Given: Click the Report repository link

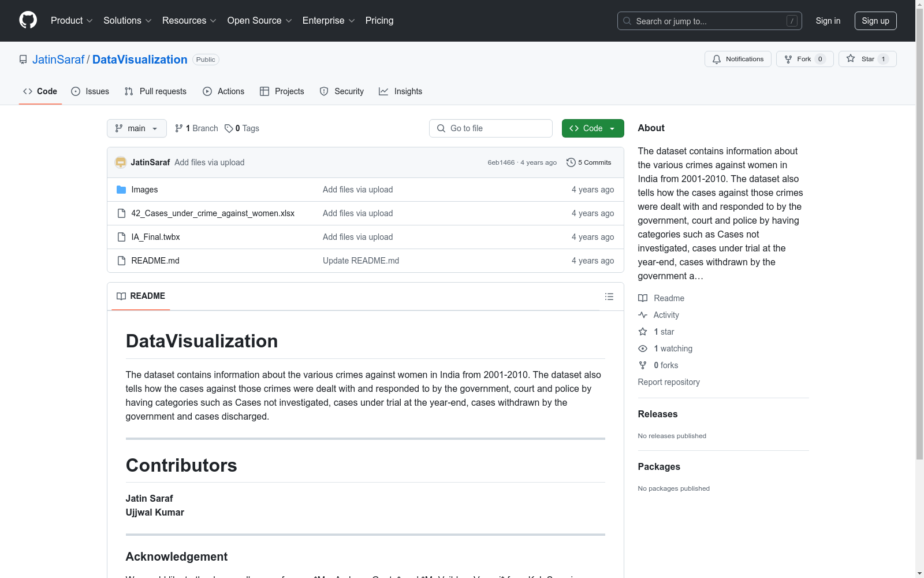Looking at the screenshot, I should coord(669,382).
